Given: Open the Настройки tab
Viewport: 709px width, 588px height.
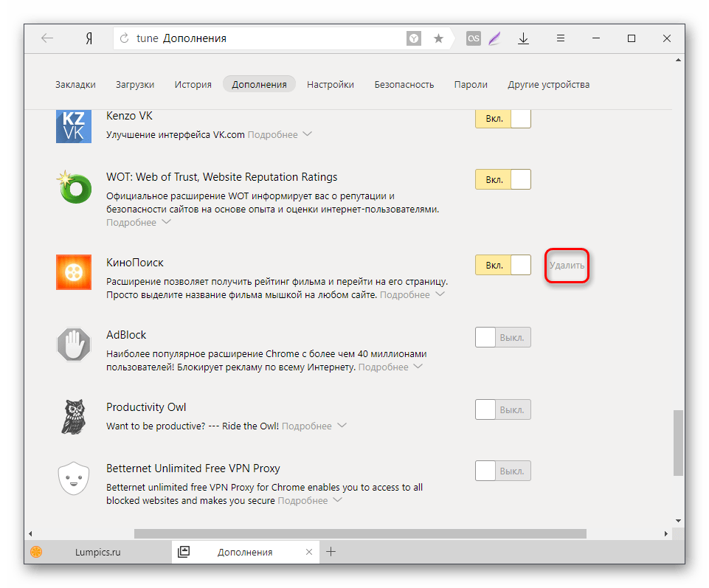Looking at the screenshot, I should [331, 85].
